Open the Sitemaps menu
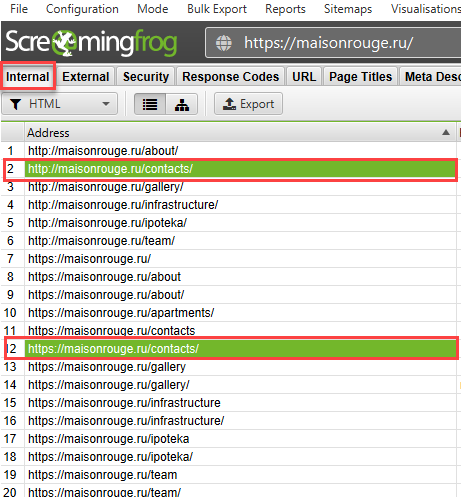Viewport: 461px width, 497px height. 348,9
